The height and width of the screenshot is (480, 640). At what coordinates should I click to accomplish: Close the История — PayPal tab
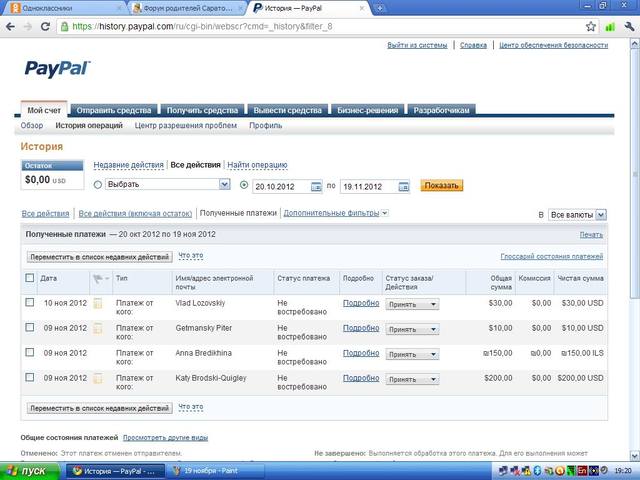point(362,8)
